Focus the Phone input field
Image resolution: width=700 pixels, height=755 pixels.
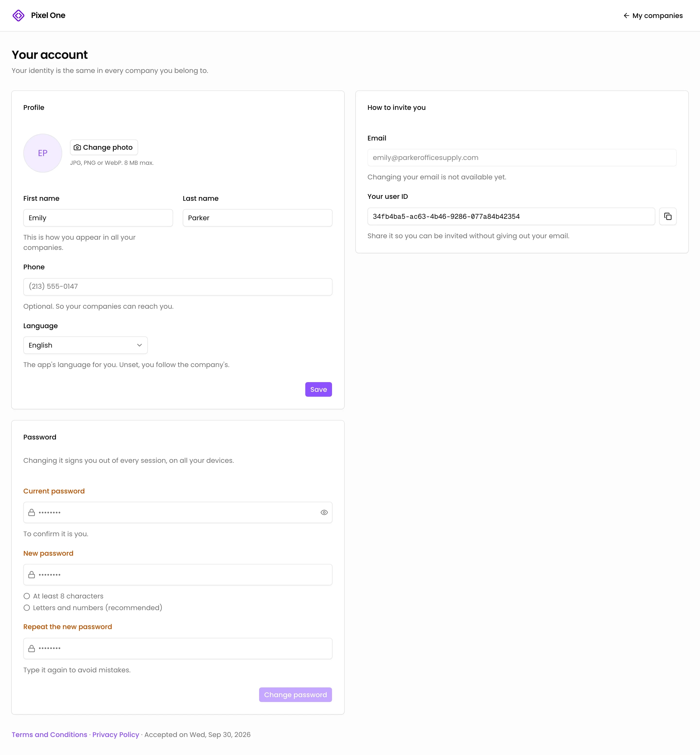pyautogui.click(x=178, y=287)
